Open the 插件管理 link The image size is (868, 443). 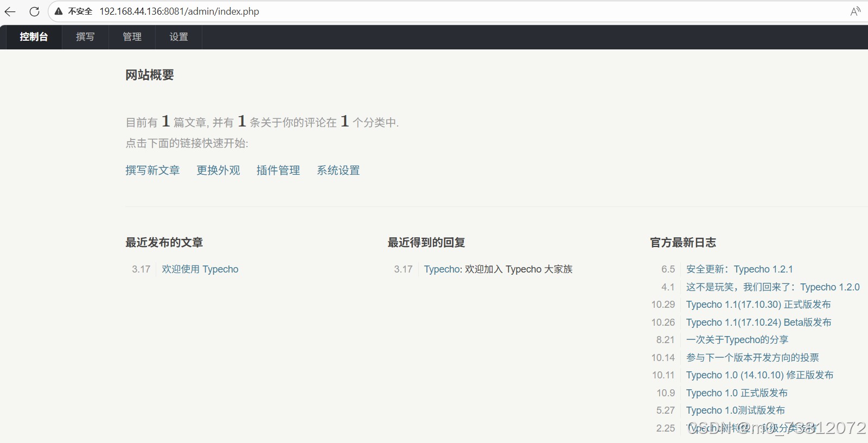click(278, 170)
